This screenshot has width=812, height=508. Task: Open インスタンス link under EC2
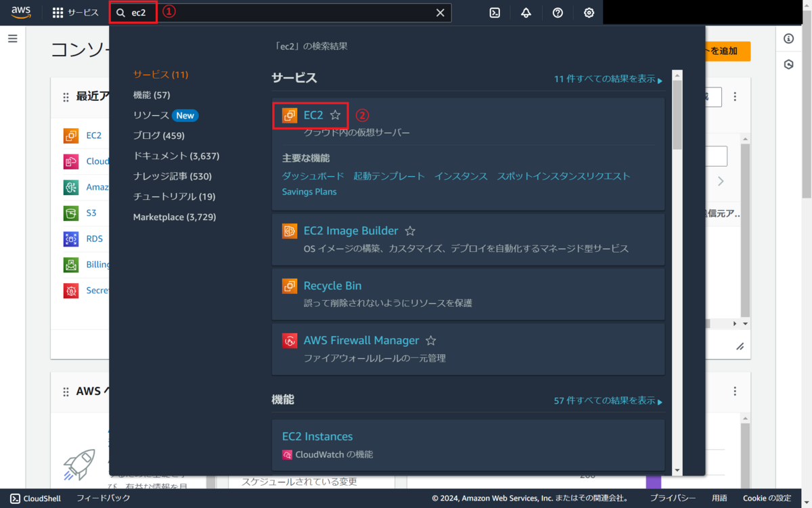point(461,176)
